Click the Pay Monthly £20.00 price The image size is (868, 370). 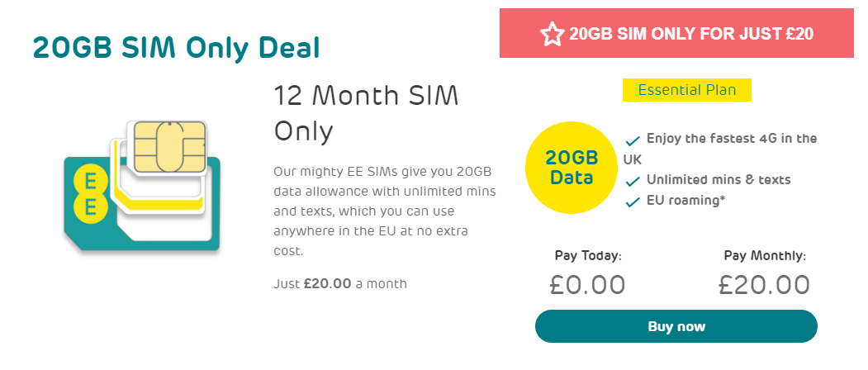click(x=764, y=285)
